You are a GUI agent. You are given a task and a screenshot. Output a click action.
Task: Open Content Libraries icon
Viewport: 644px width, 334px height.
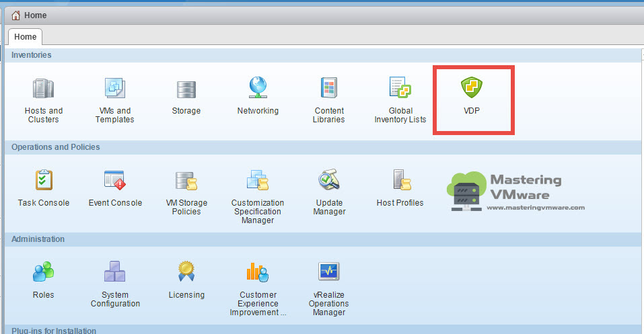(x=329, y=87)
